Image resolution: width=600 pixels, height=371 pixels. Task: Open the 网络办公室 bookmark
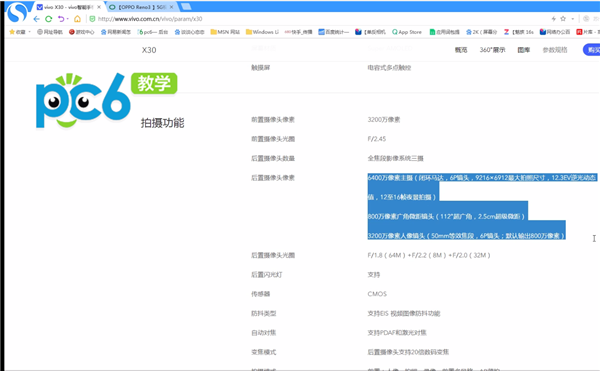pos(555,32)
